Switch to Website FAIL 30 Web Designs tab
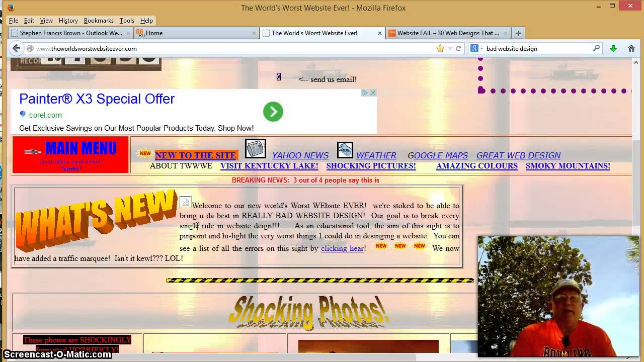 [448, 33]
